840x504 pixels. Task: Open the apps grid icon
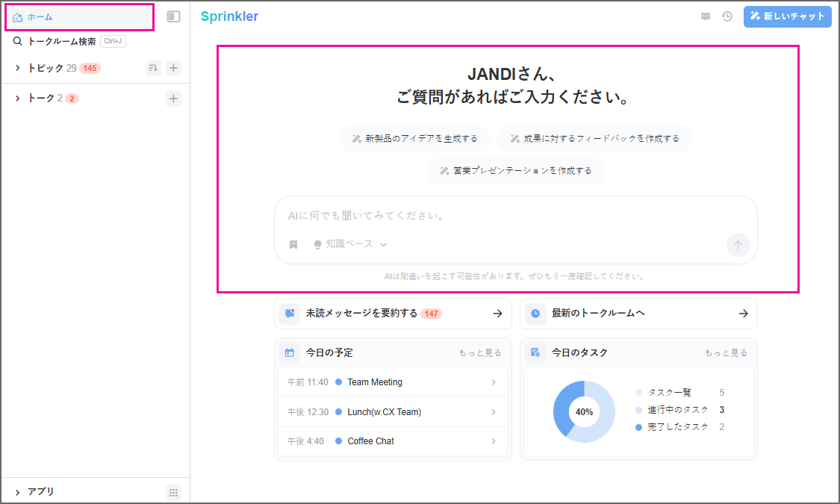coord(173,493)
